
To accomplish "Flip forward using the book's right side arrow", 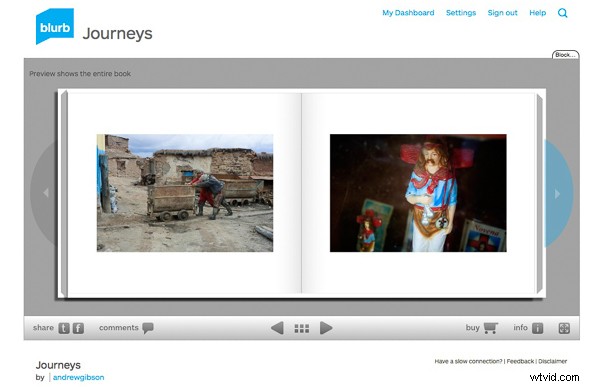I will [558, 194].
